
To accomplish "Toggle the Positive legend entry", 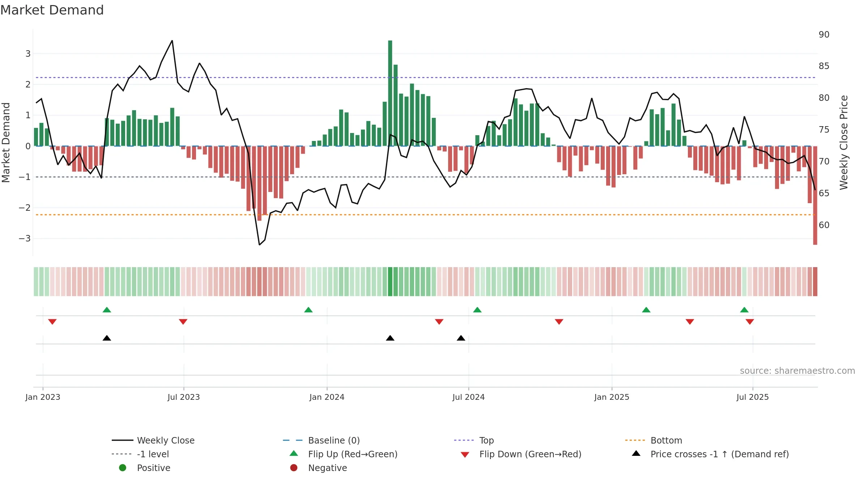I will coord(145,468).
